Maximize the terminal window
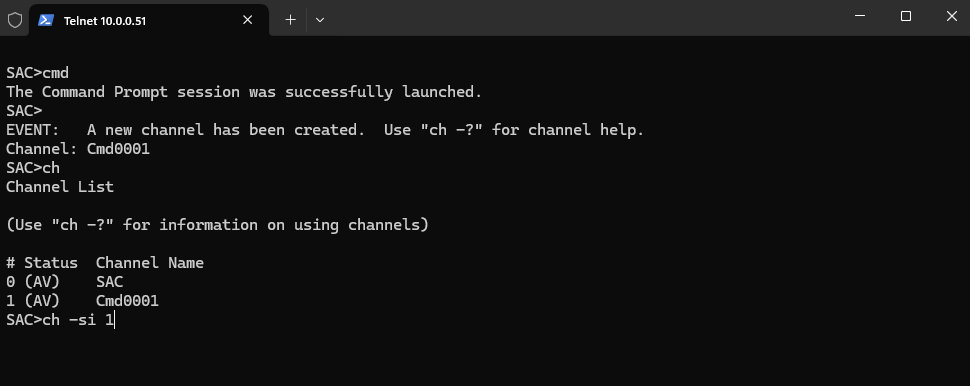970x386 pixels. [x=906, y=17]
